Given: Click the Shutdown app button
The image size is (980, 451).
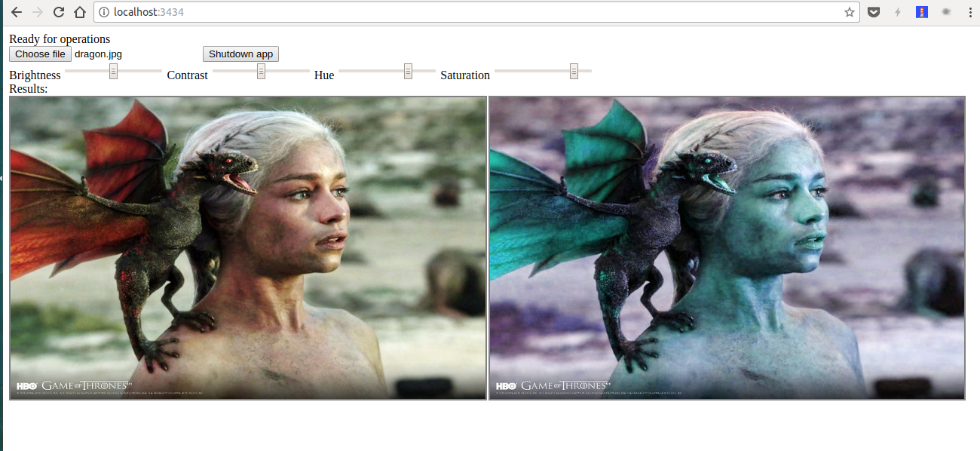Looking at the screenshot, I should pyautogui.click(x=240, y=54).
